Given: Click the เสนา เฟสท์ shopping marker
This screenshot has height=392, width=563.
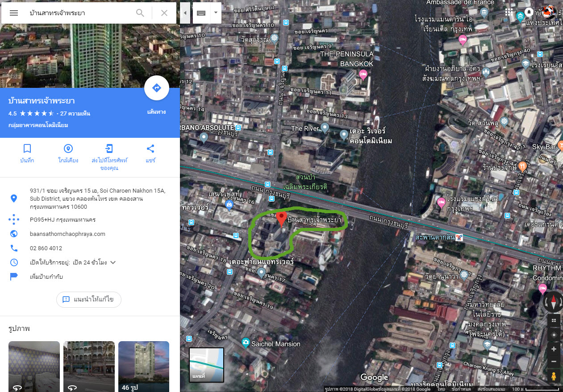Looking at the screenshot, I should click(x=229, y=206).
